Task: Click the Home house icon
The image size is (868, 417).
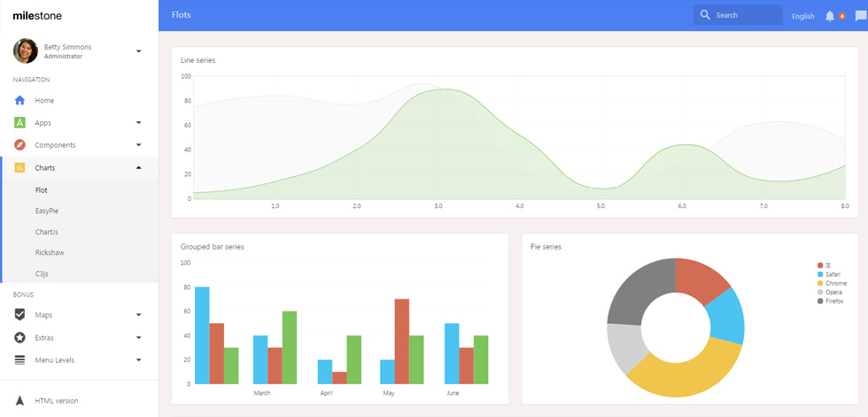Action: click(x=19, y=101)
